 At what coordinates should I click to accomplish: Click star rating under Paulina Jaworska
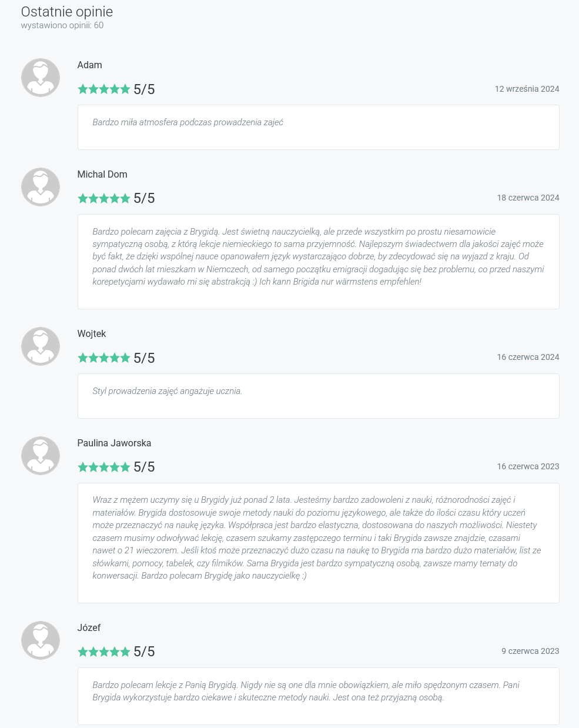click(104, 467)
